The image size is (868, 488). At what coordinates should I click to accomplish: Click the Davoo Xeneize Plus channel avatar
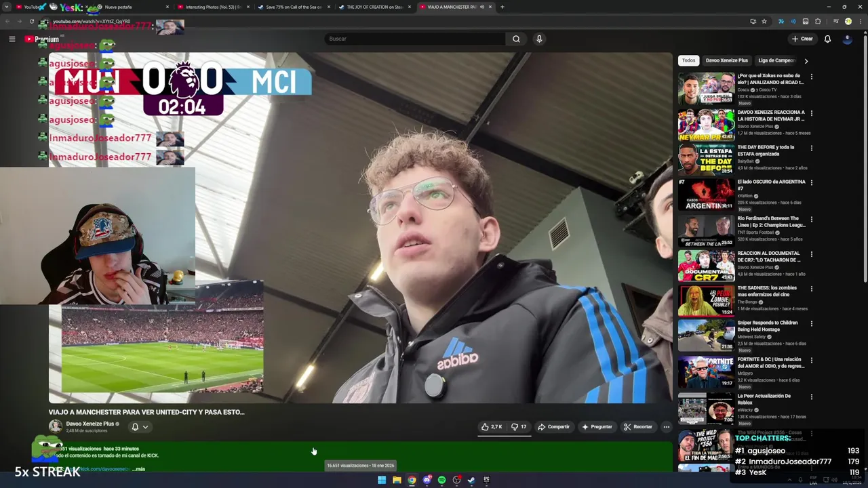coord(55,426)
